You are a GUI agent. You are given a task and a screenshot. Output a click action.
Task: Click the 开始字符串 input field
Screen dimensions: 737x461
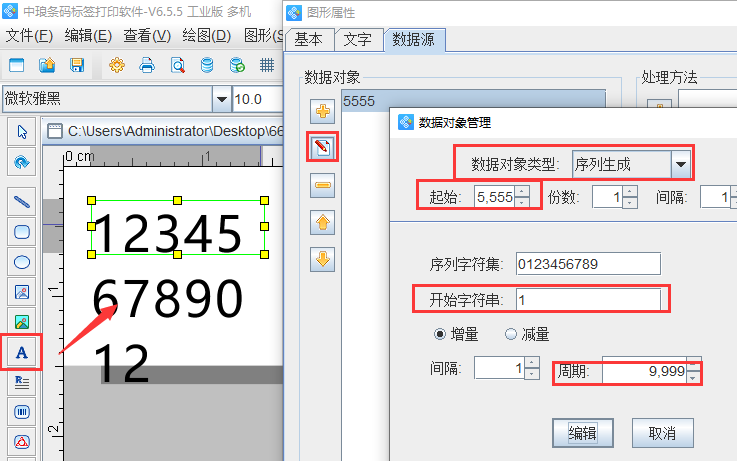click(588, 299)
